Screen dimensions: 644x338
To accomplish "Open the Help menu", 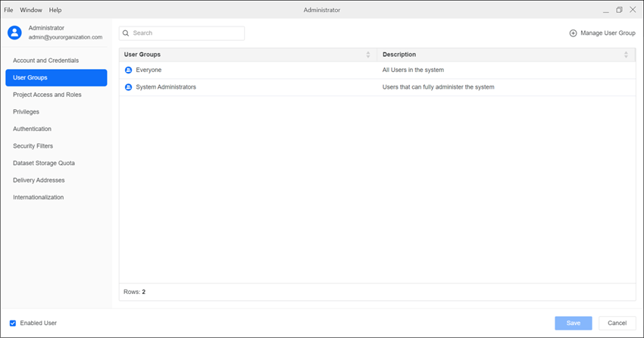I will click(55, 10).
